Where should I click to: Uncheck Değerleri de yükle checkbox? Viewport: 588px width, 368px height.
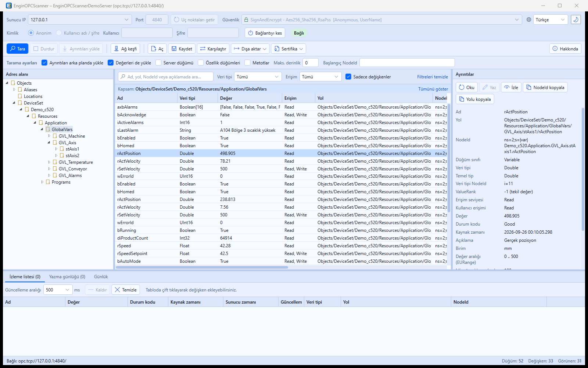pos(111,63)
